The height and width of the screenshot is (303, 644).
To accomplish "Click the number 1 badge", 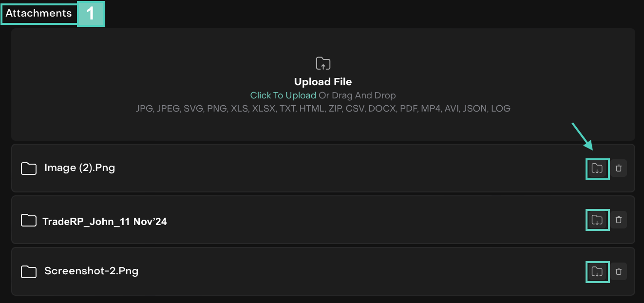I will pyautogui.click(x=91, y=14).
